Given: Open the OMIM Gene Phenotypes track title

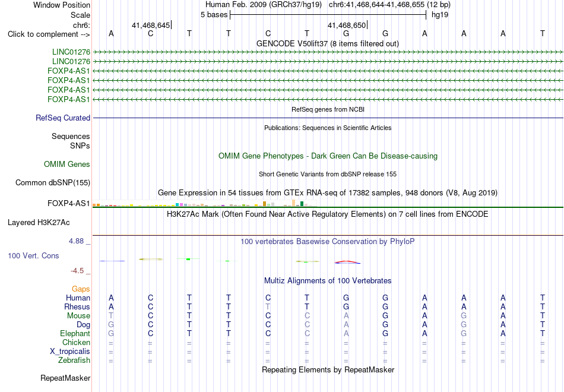Looking at the screenshot, I should coord(328,156).
